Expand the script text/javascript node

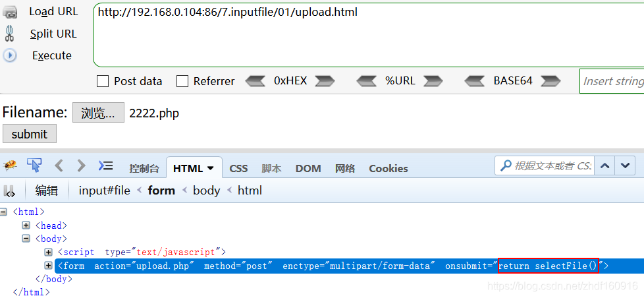tap(48, 252)
